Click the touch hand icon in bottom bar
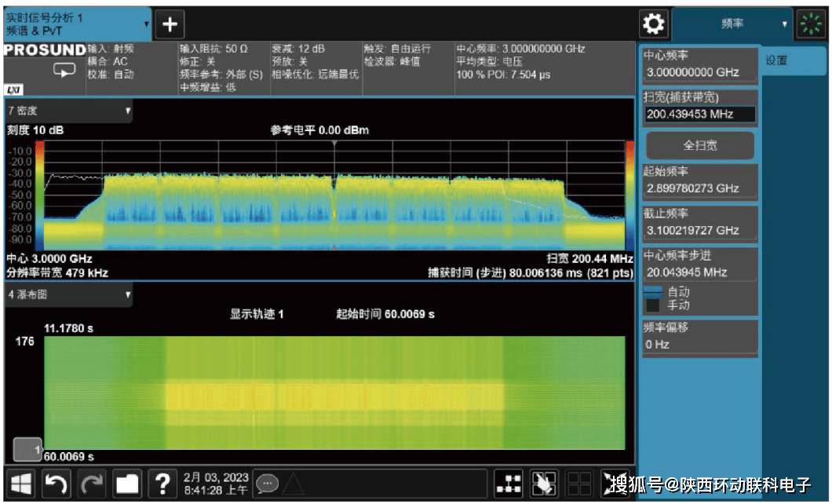The height and width of the screenshot is (504, 832). pyautogui.click(x=544, y=484)
